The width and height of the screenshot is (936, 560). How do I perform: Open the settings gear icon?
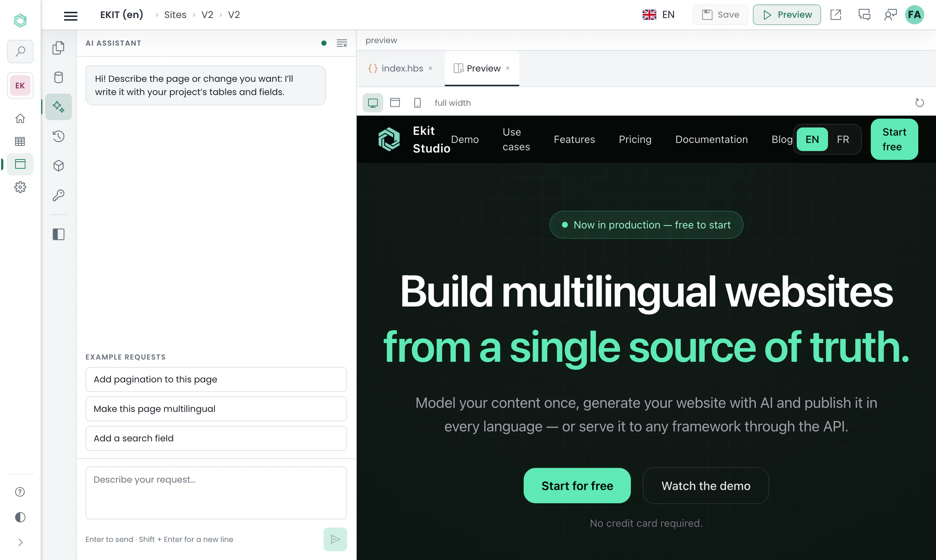click(20, 187)
